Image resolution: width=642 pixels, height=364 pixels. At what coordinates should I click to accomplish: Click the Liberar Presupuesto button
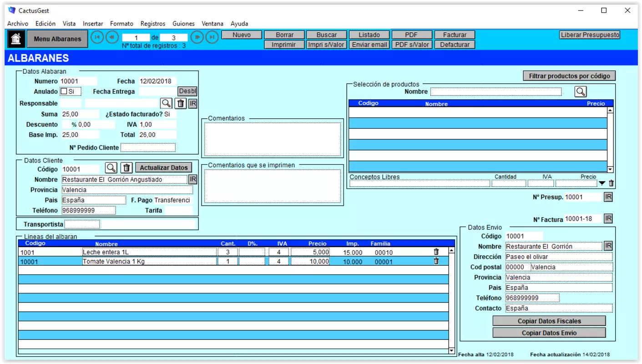(590, 35)
